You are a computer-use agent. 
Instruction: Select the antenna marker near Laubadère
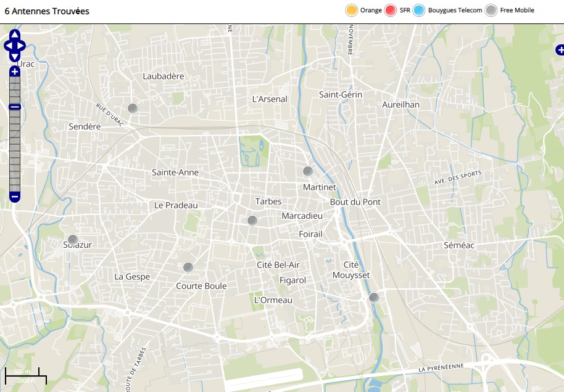(x=132, y=108)
